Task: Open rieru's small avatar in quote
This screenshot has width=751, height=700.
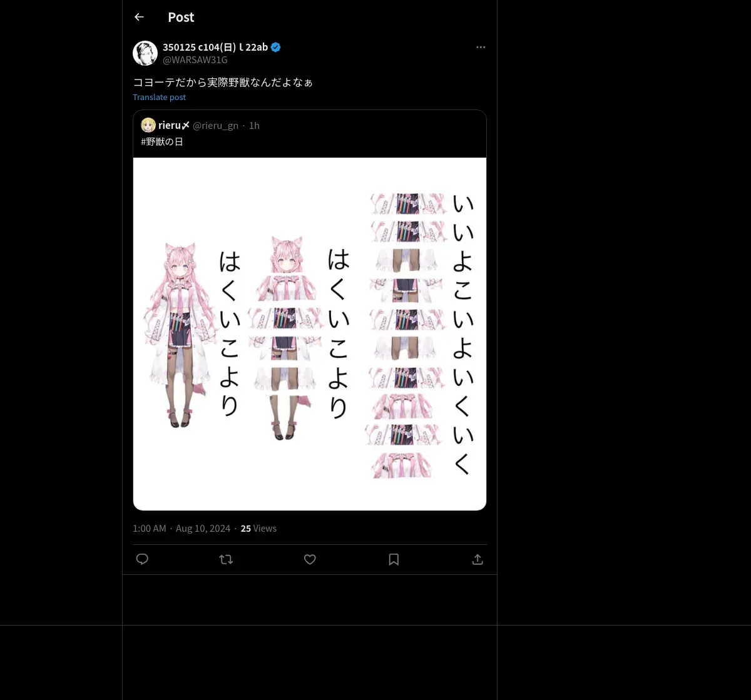Action: click(x=148, y=125)
